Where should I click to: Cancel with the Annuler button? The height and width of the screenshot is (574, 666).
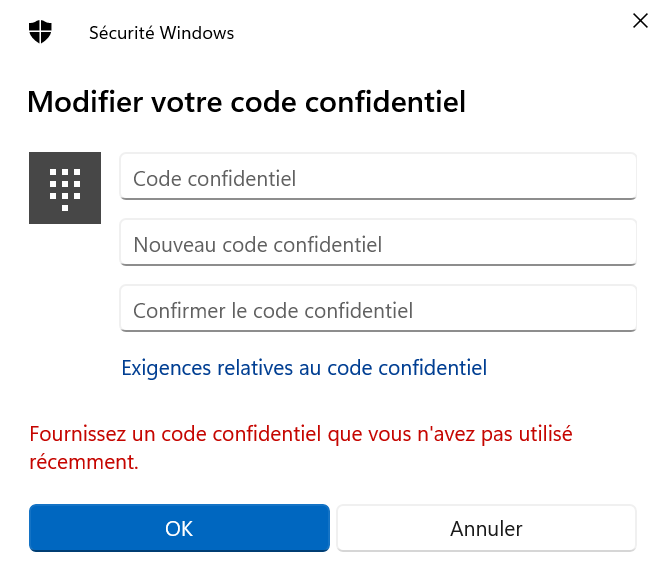click(x=486, y=528)
